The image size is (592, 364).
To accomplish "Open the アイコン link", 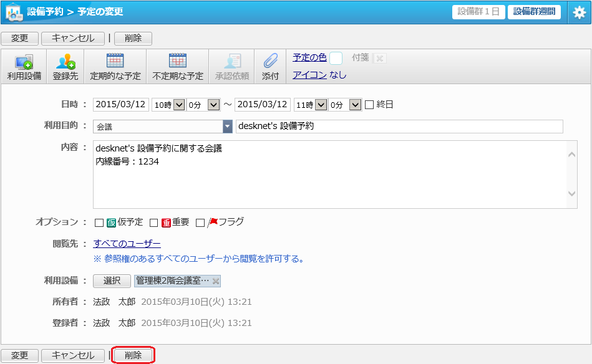I will 309,75.
